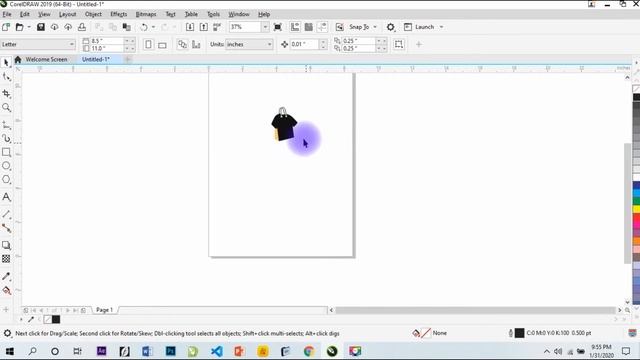640x360 pixels.
Task: Select the Zoom tool in toolbox
Action: pos(6,107)
